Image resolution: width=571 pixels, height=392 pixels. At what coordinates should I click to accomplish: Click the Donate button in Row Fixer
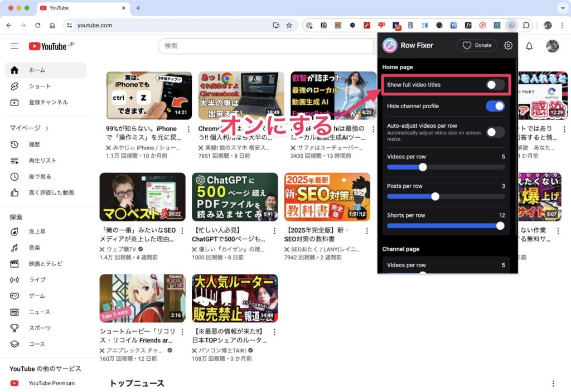[x=477, y=45]
